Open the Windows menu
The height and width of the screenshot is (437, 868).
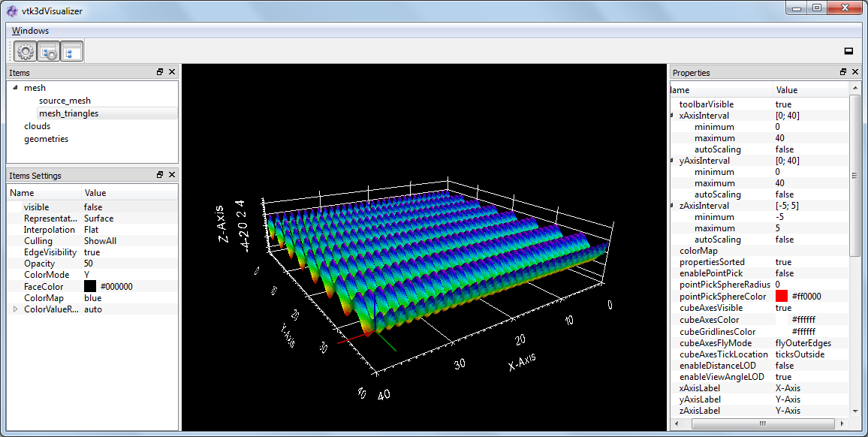(29, 31)
